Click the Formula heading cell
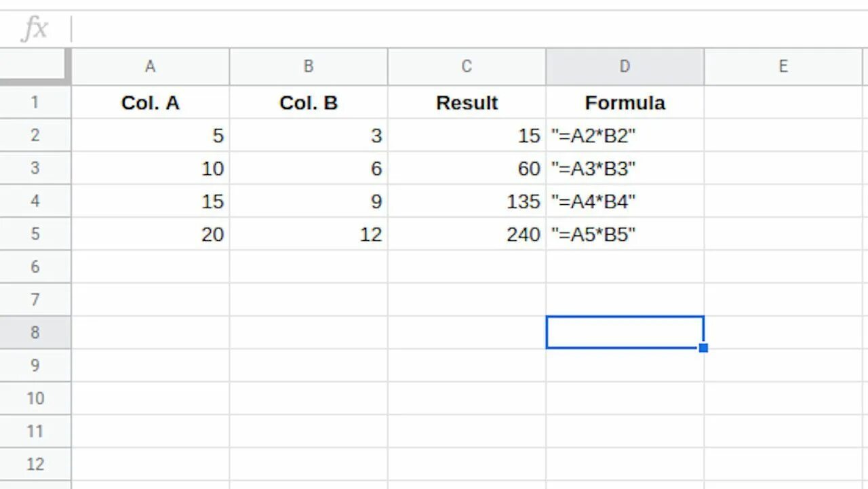The width and height of the screenshot is (868, 489). click(x=625, y=102)
